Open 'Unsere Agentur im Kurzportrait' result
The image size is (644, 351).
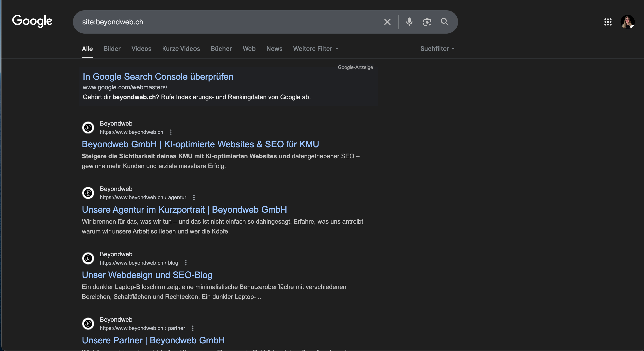[184, 210]
